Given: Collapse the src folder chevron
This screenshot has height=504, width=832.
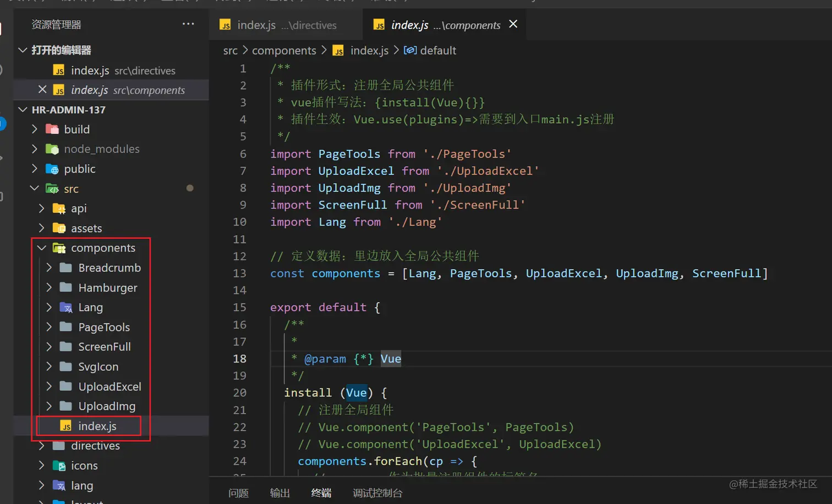Looking at the screenshot, I should click(35, 189).
